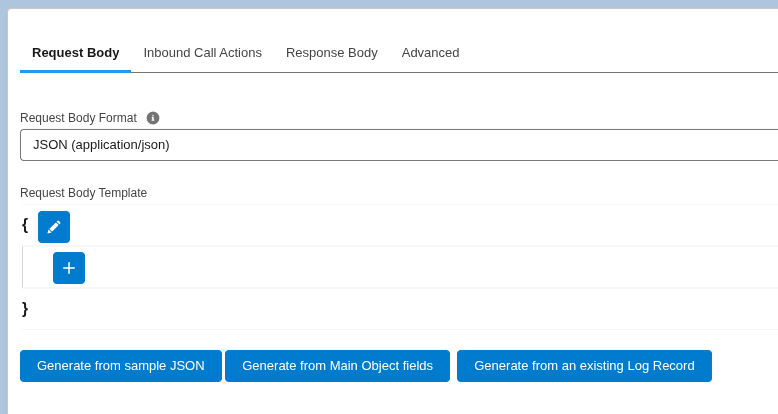Click blank panel area above the tabs
This screenshot has height=414, width=778.
click(400, 23)
